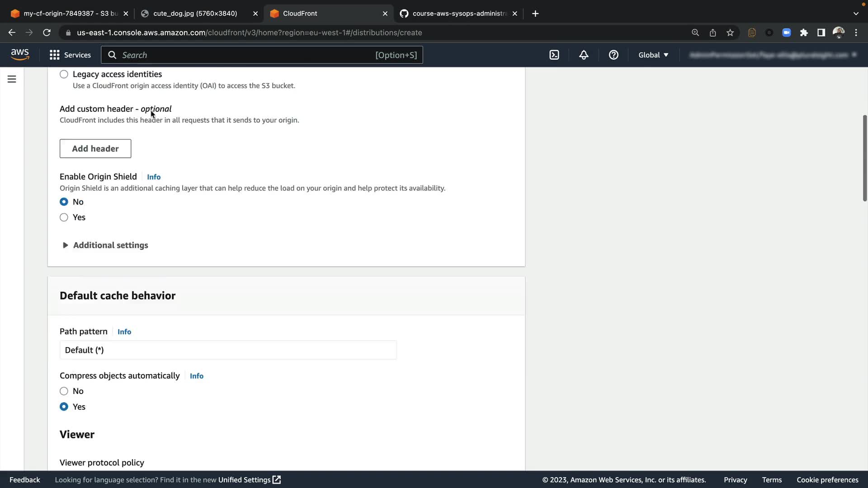868x488 pixels.
Task: Open the notifications bell
Action: (x=584, y=55)
